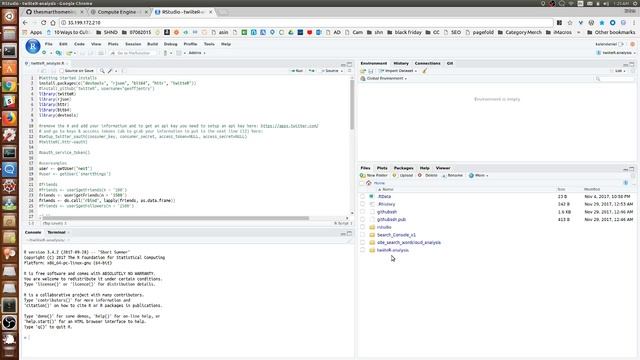Open the List view dropdown in Environment
The image size is (640, 360).
620,71
